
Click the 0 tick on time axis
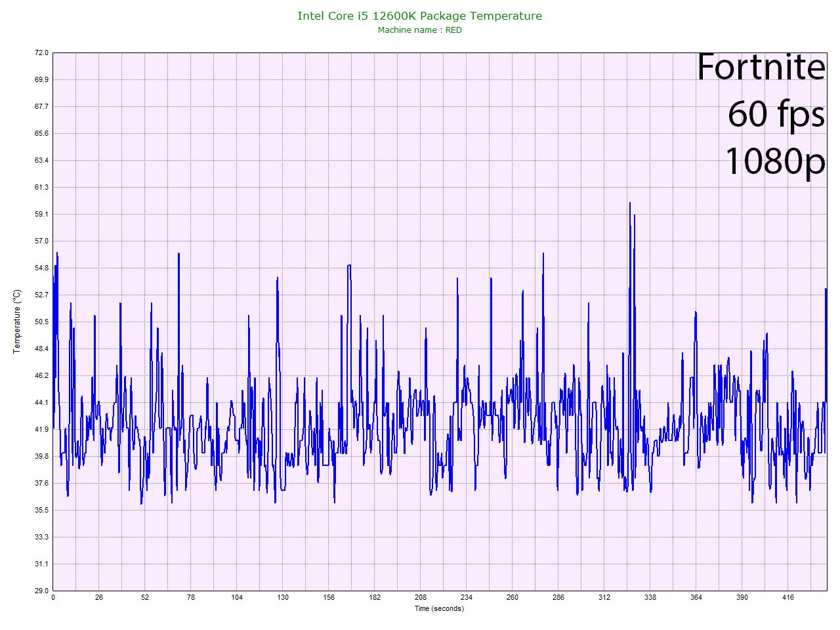(x=53, y=597)
